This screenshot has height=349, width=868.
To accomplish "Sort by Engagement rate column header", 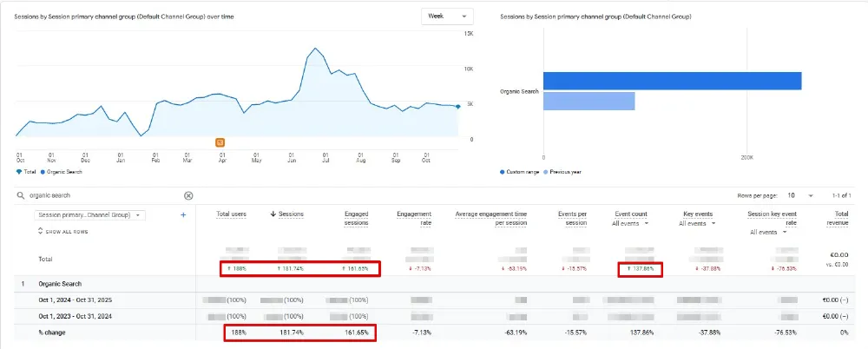I will click(x=414, y=218).
